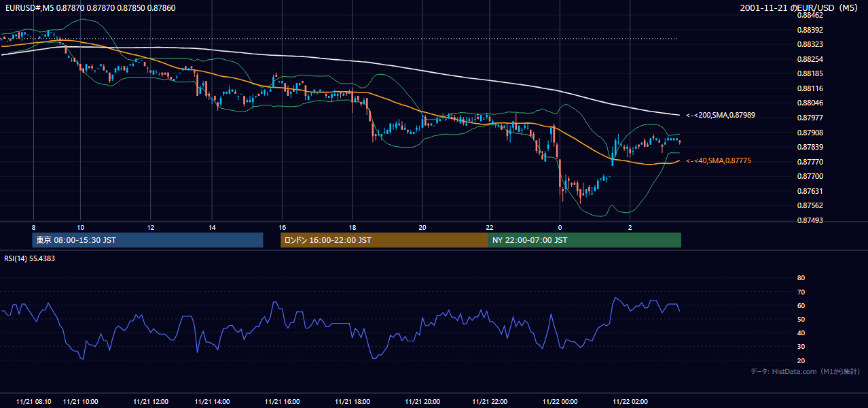Screen dimensions: 868x408
Task: Click the 東京 08:00-15:30 JST session bar
Action: click(x=147, y=240)
